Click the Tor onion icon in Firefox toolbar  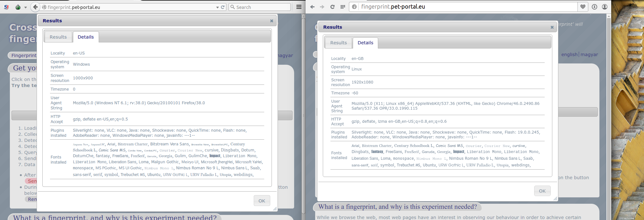click(18, 7)
